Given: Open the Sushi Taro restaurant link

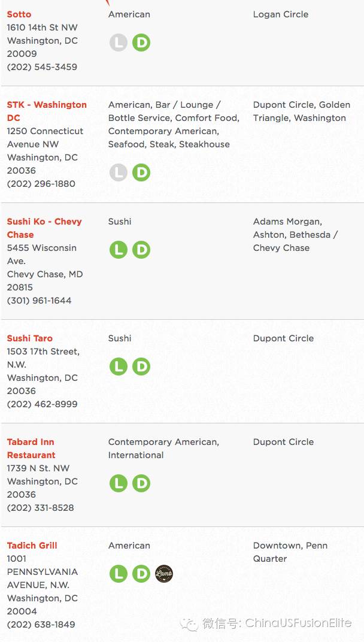Looking at the screenshot, I should (29, 338).
